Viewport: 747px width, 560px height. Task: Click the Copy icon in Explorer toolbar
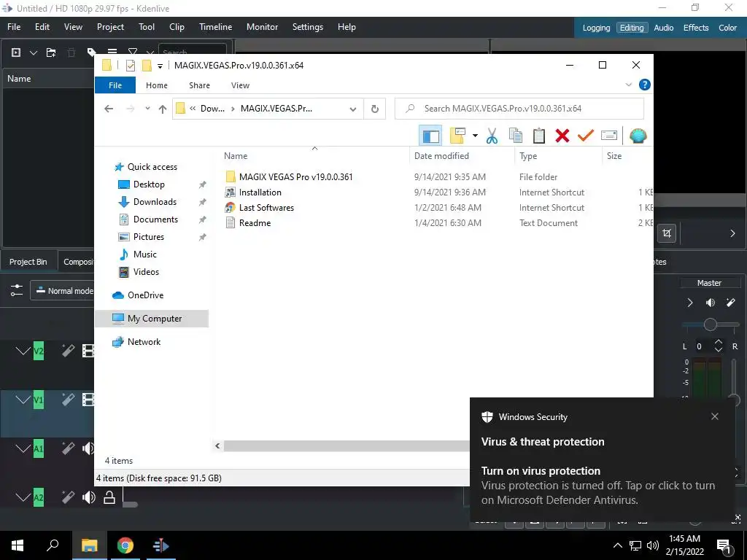516,136
